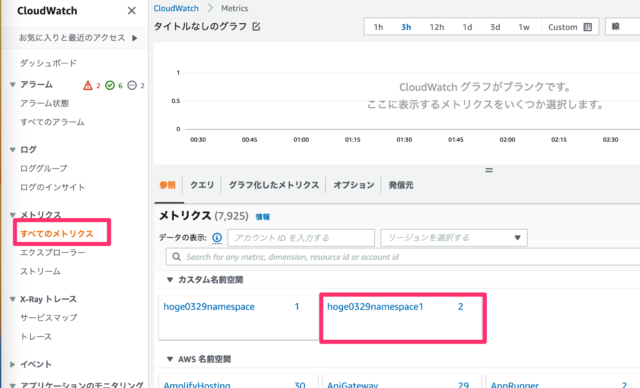The width and height of the screenshot is (640, 388).
Task: Click the calendar icon in the Custom button
Action: [588, 27]
